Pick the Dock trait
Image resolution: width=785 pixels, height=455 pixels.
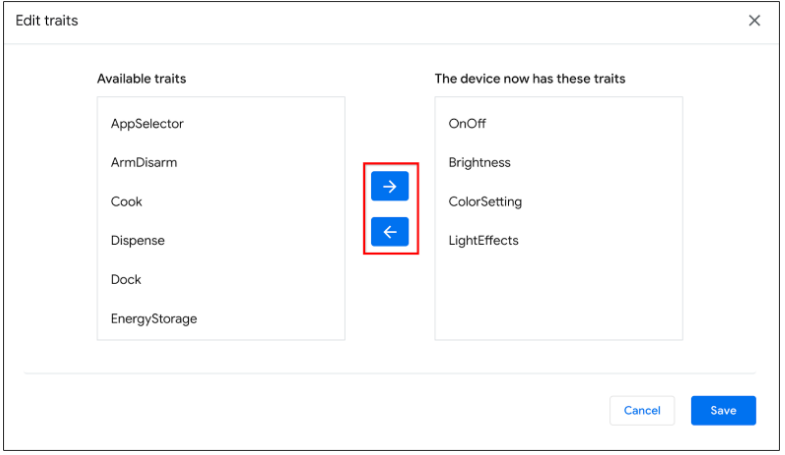(126, 279)
